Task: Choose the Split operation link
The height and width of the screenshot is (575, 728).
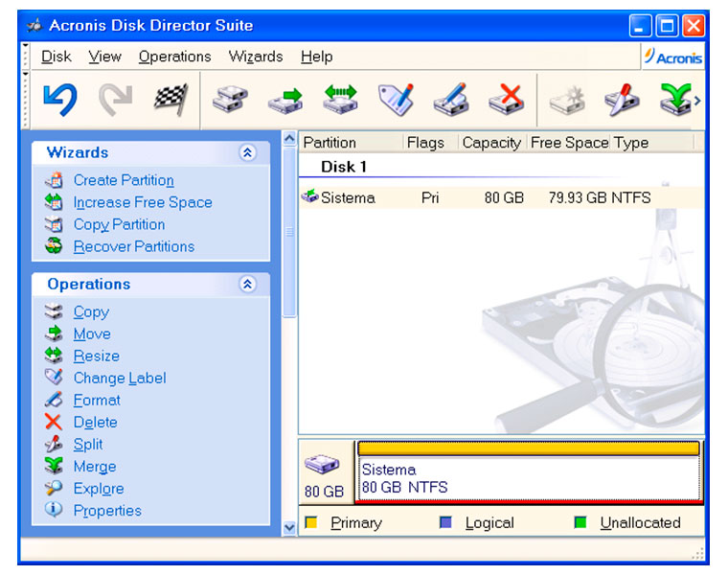Action: pos(88,445)
